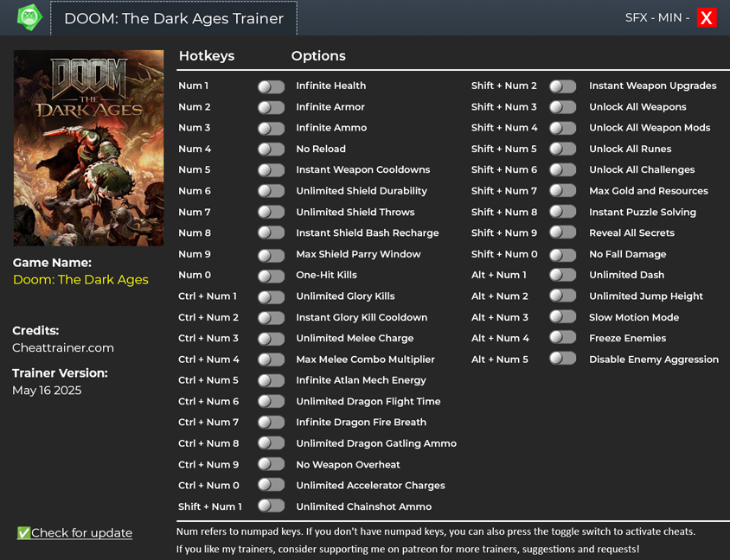The image size is (730, 560).
Task: Click the Shift + Num 0 hotkey label
Action: point(504,254)
